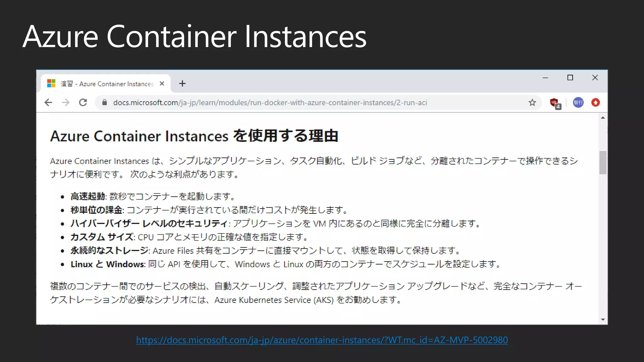Click the bullet text "高速起動"
The image size is (644, 362).
(x=88, y=196)
